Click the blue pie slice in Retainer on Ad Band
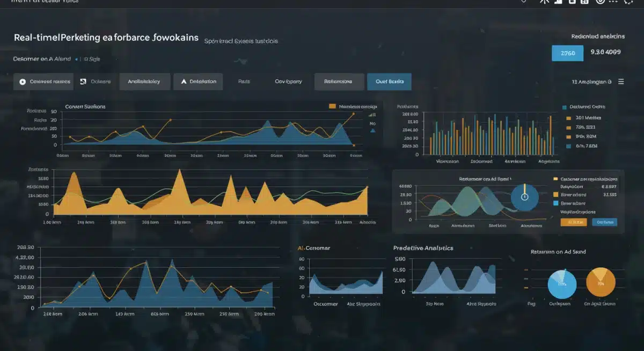This screenshot has height=351, width=644. click(x=523, y=197)
